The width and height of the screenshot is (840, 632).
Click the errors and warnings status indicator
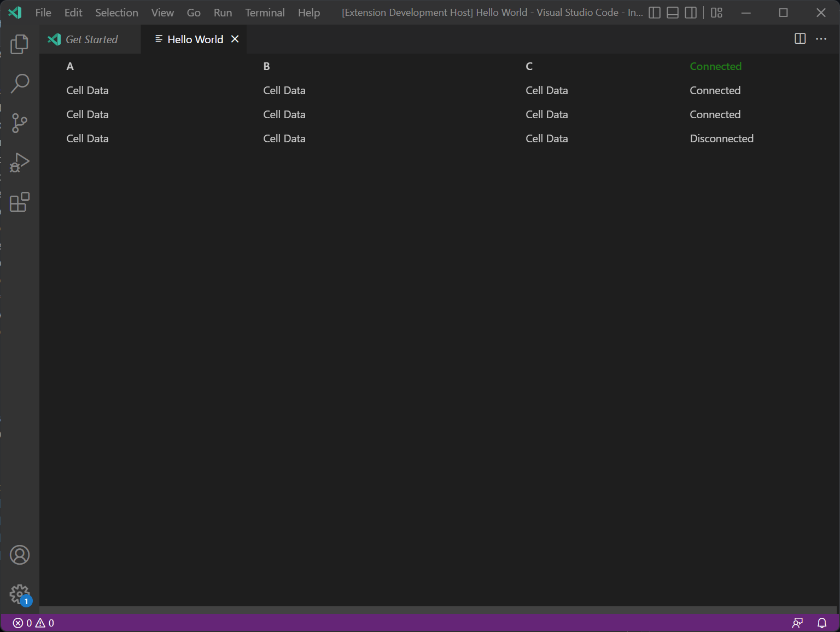pos(32,623)
